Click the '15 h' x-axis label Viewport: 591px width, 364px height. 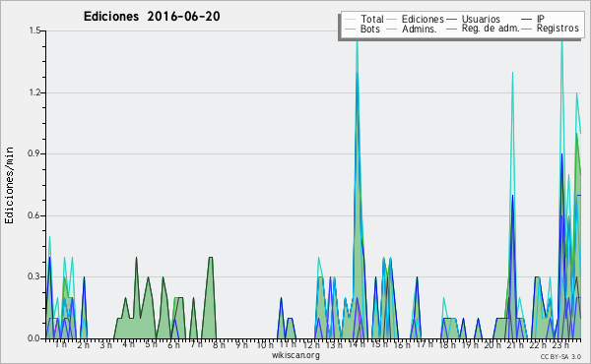pos(379,344)
